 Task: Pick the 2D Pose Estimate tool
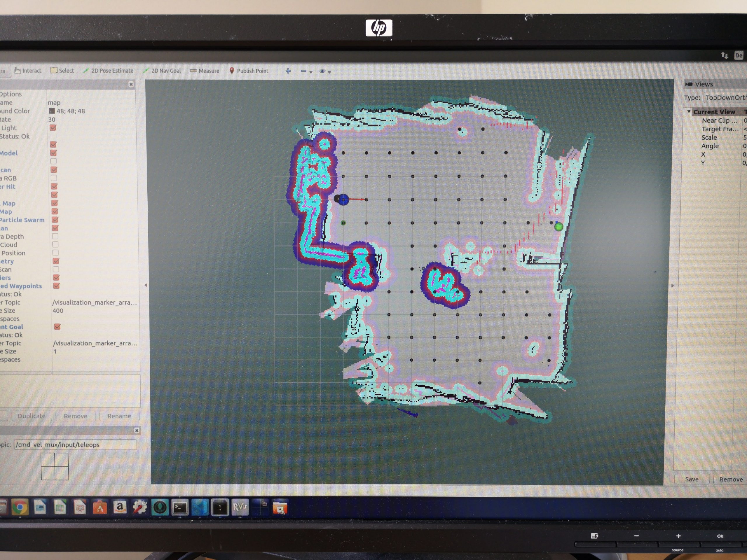(109, 71)
